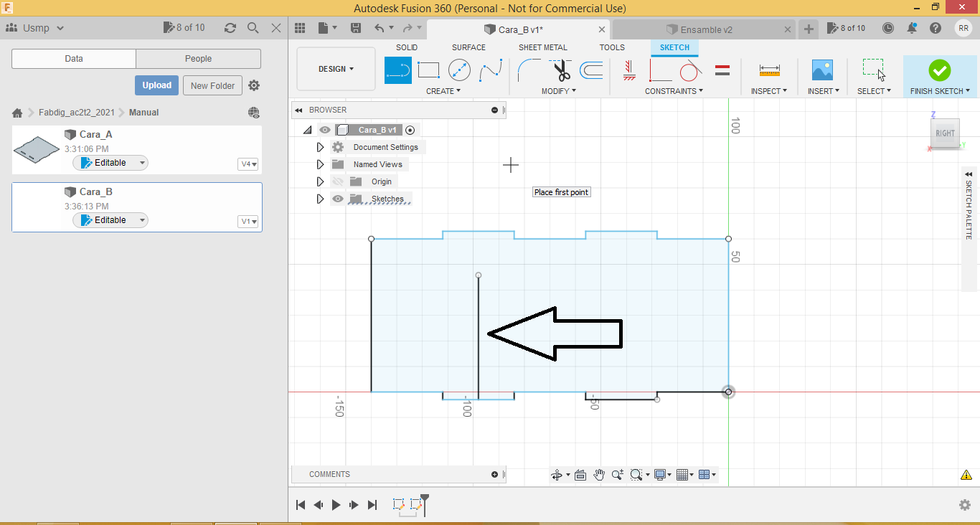Switch to the SURFACE tab
This screenshot has height=525, width=980.
468,47
